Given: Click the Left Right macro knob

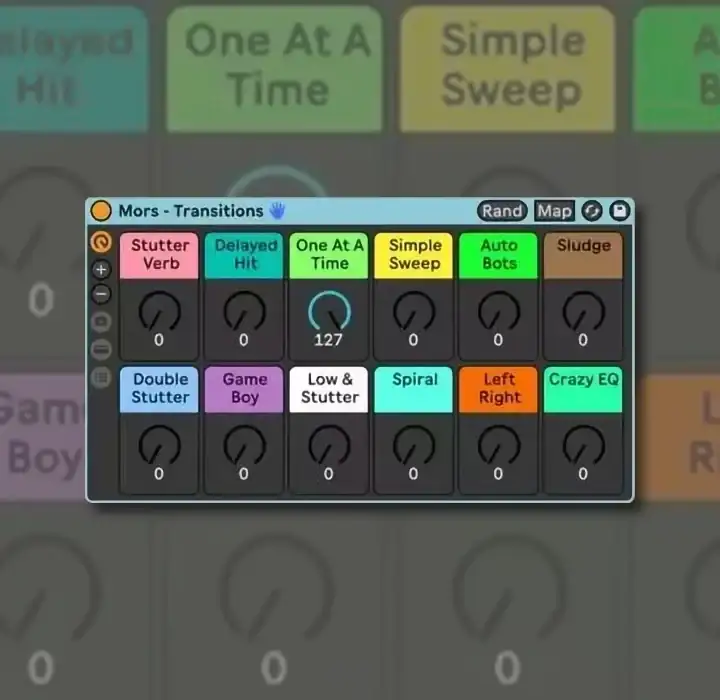Looking at the screenshot, I should pos(499,445).
